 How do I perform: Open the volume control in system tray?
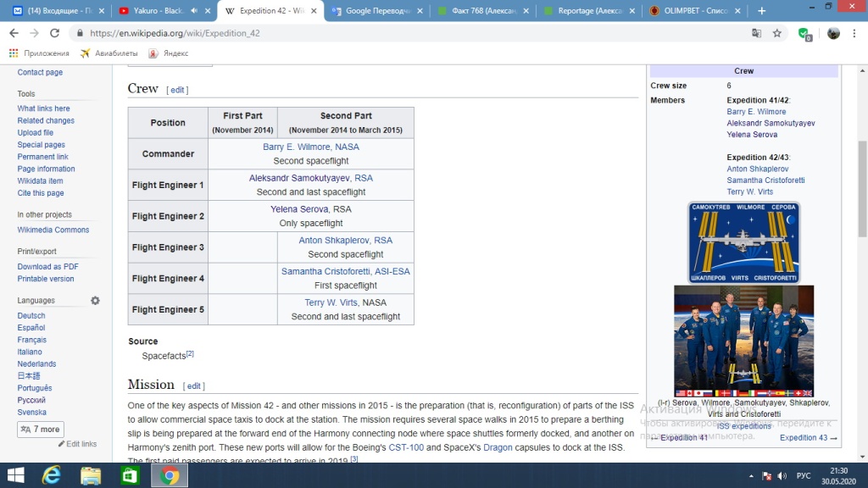click(x=782, y=476)
